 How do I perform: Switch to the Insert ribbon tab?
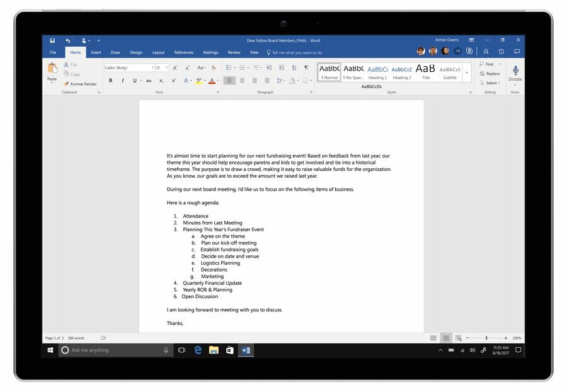click(96, 52)
